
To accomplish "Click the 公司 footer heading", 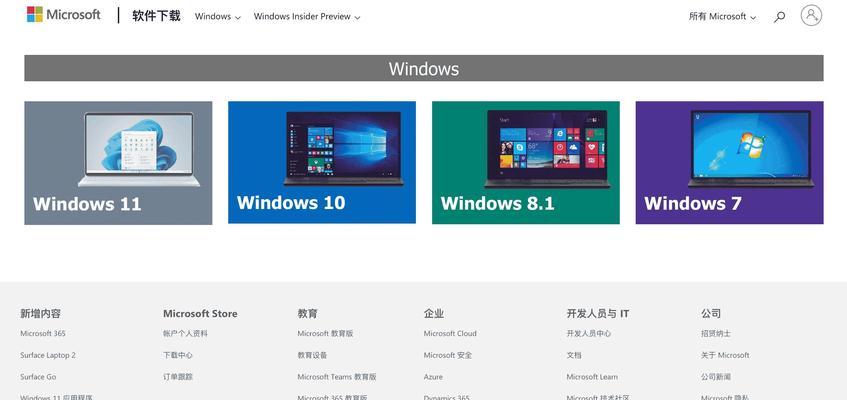I will click(x=711, y=314).
